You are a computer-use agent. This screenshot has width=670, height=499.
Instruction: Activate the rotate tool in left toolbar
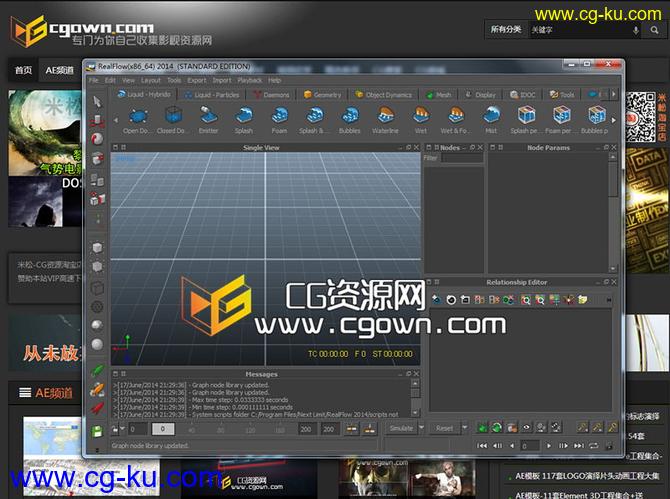click(x=97, y=139)
